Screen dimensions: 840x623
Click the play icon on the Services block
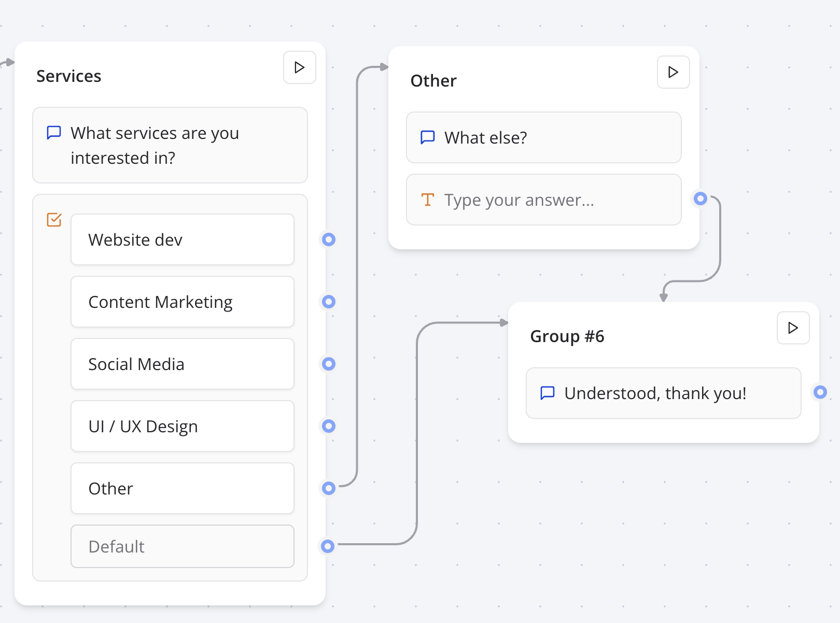[299, 67]
